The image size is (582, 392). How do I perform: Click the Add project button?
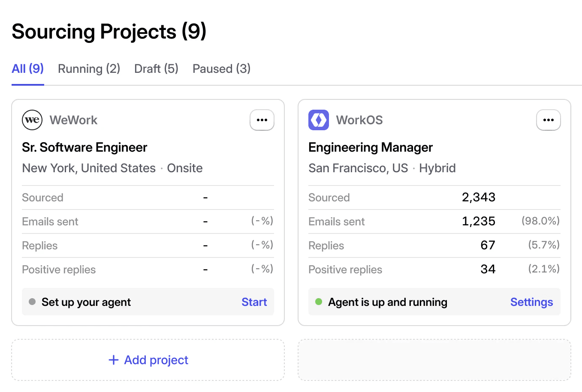[x=148, y=360]
